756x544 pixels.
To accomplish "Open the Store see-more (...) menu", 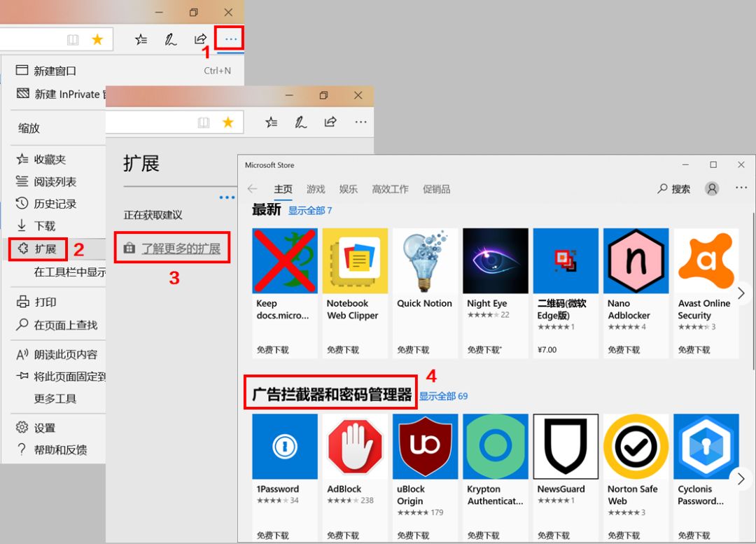I will (741, 188).
